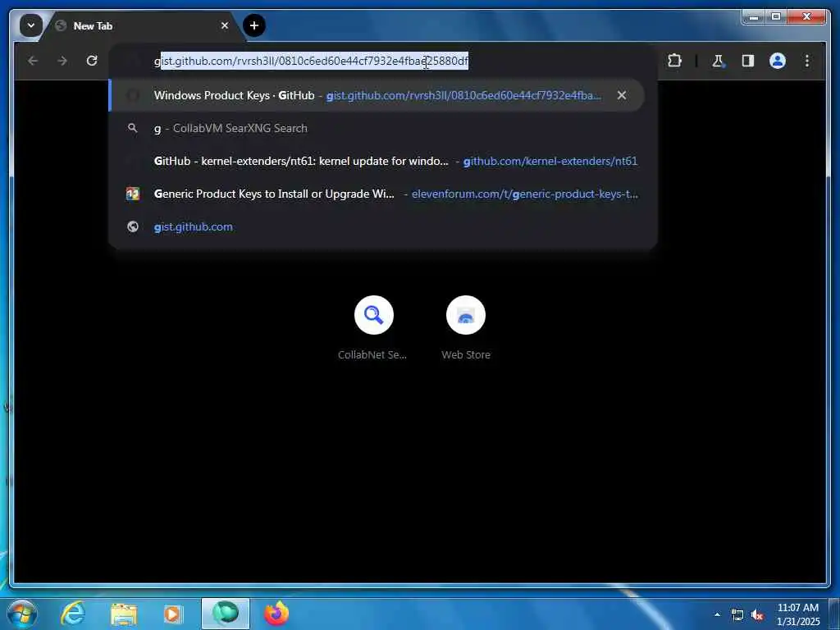Open Windows Explorer folder on taskbar

[124, 614]
